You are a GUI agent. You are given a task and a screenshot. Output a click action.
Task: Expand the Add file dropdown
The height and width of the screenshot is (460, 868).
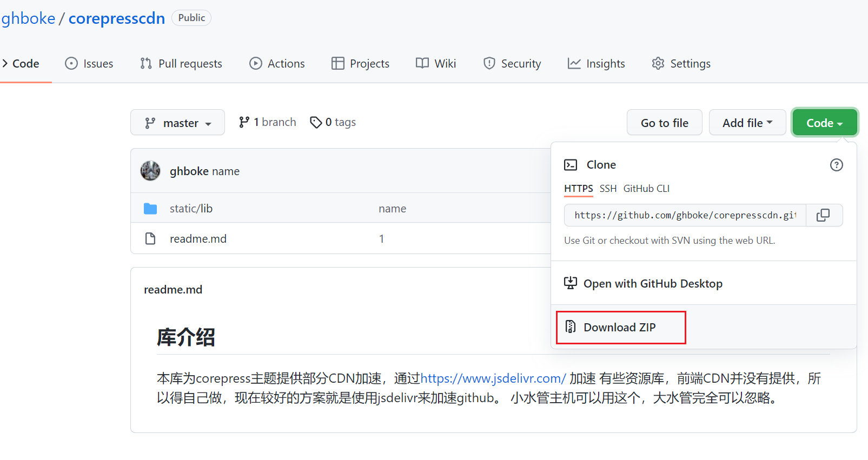tap(747, 123)
